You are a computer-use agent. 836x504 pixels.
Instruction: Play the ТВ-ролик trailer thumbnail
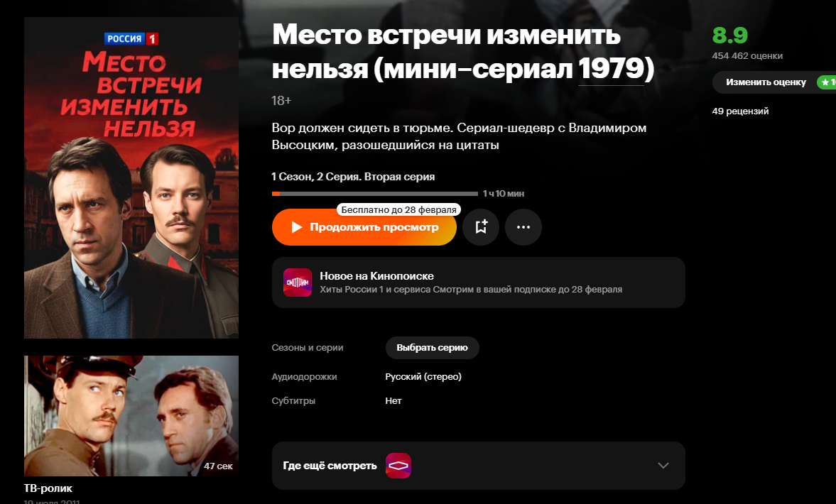(x=131, y=416)
